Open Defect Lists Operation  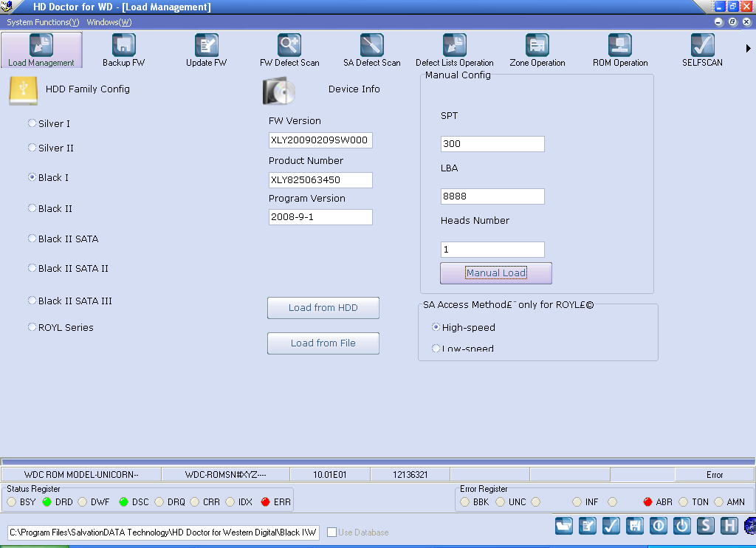pos(455,50)
